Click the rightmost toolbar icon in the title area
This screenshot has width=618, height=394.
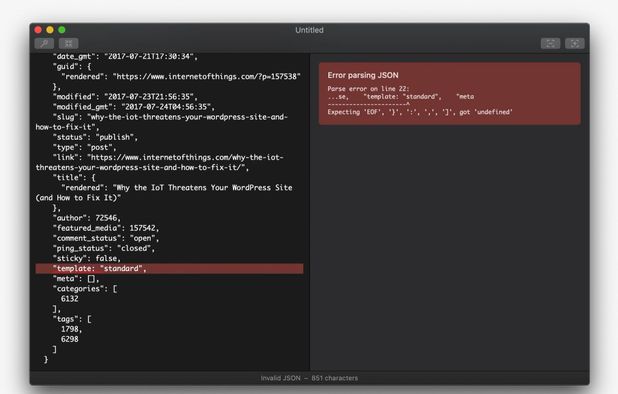pyautogui.click(x=575, y=43)
